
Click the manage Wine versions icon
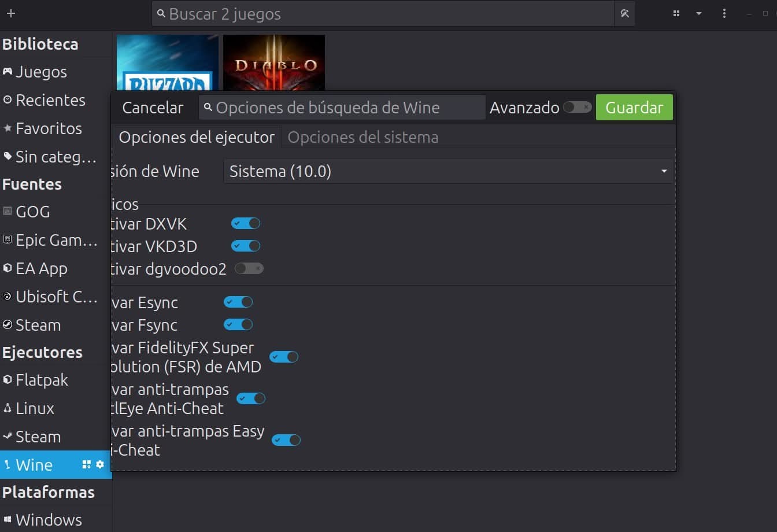click(87, 464)
